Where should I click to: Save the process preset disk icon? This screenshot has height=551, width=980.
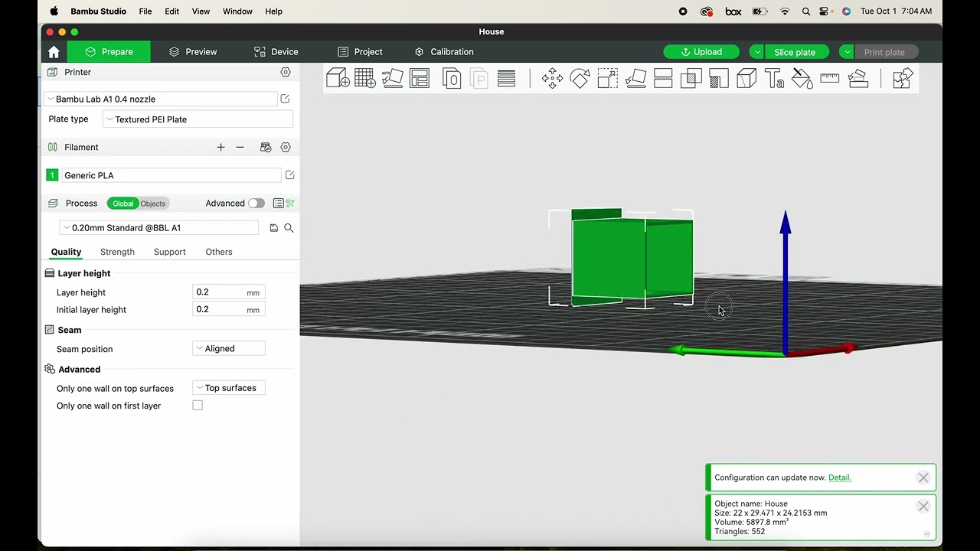point(274,228)
